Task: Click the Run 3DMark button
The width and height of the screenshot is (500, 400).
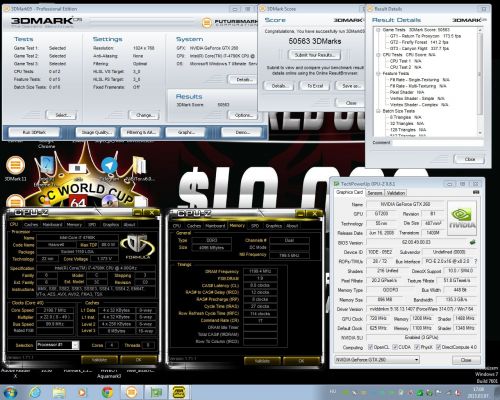Action: (34, 132)
